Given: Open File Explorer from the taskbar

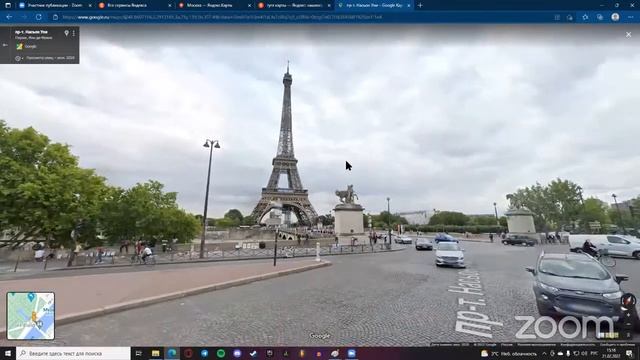Looking at the screenshot, I should point(156,353).
